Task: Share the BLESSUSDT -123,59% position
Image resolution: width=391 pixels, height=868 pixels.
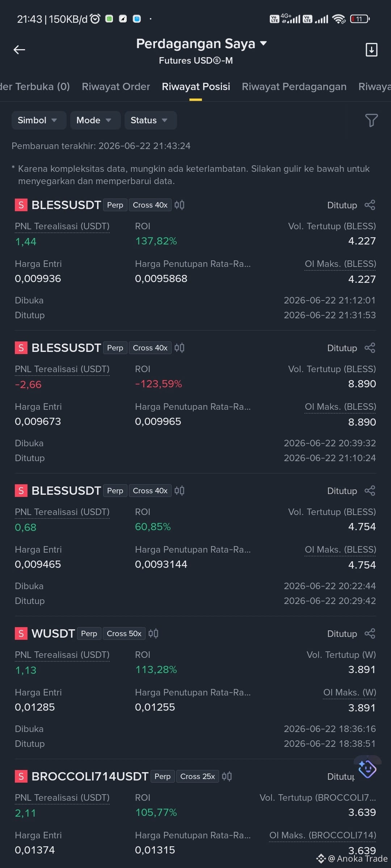Action: [x=370, y=348]
